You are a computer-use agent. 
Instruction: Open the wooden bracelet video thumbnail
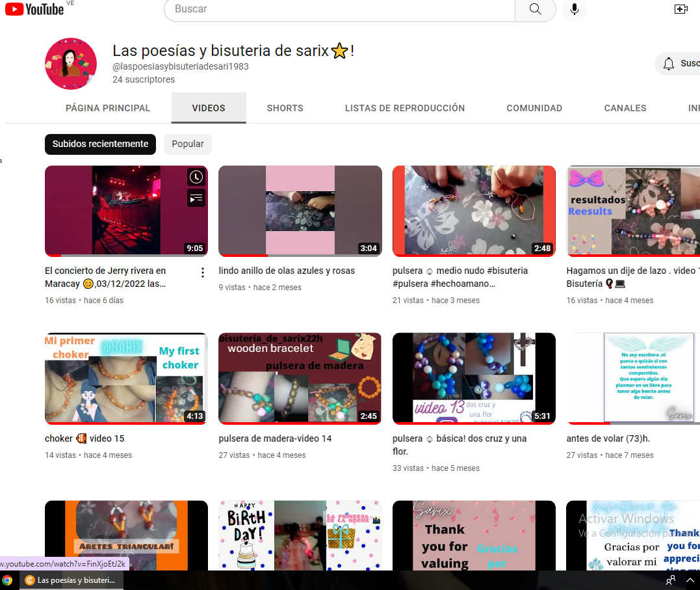(300, 379)
